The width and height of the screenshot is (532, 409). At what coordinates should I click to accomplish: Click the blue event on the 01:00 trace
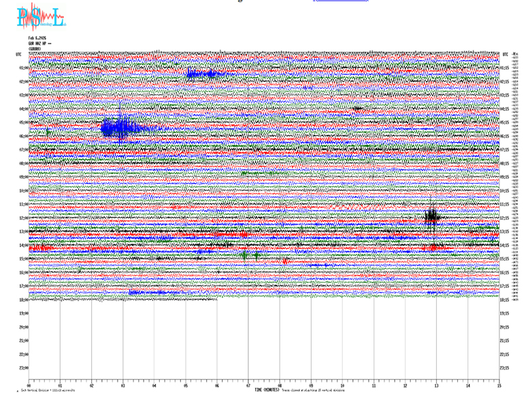pyautogui.click(x=201, y=73)
